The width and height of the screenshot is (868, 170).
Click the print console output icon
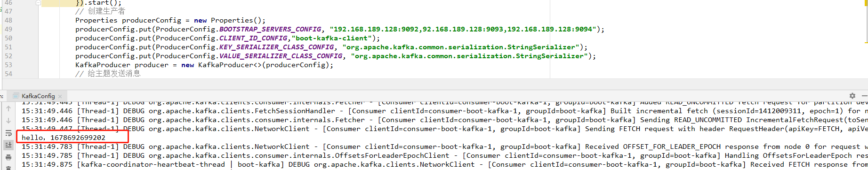pyautogui.click(x=8, y=157)
